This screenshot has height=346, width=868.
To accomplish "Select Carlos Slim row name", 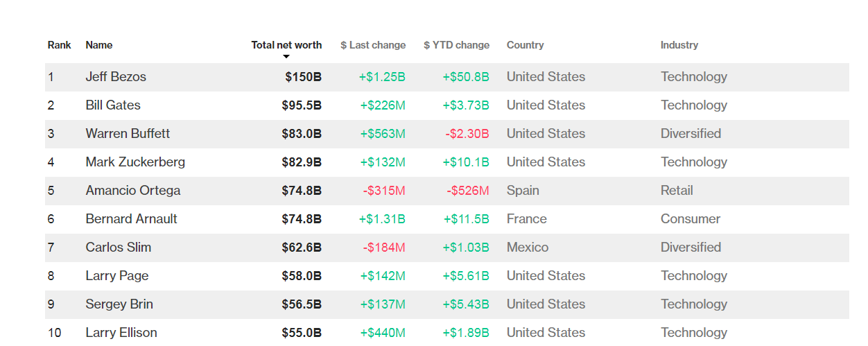I will [x=119, y=248].
